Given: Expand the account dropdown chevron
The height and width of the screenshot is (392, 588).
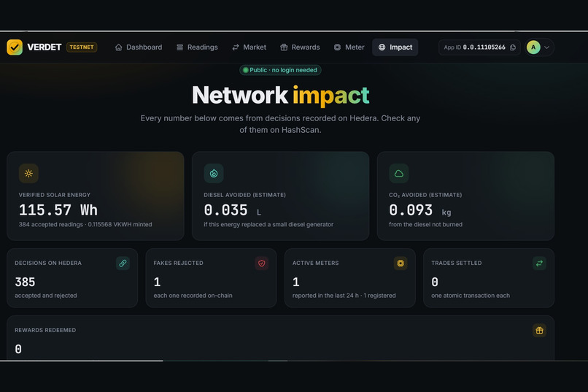Looking at the screenshot, I should click(546, 47).
